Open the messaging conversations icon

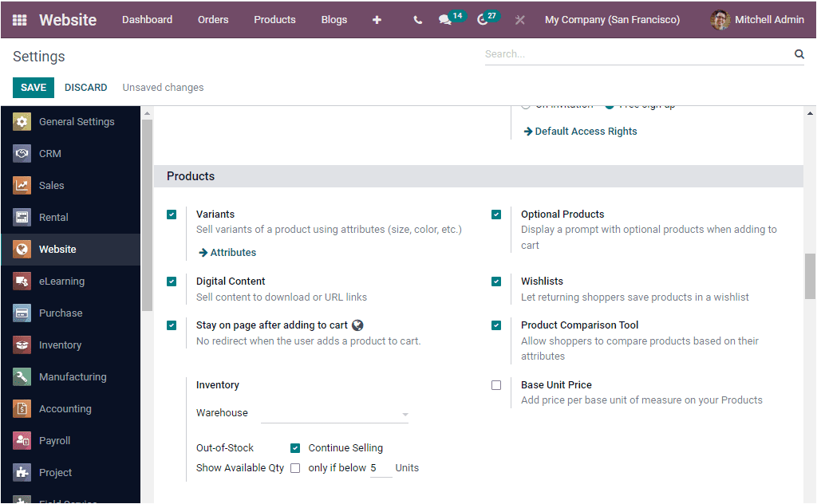[x=446, y=20]
